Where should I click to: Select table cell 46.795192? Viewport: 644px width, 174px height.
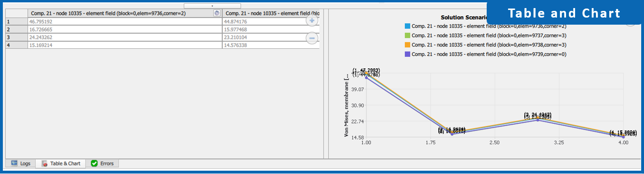tap(125, 21)
